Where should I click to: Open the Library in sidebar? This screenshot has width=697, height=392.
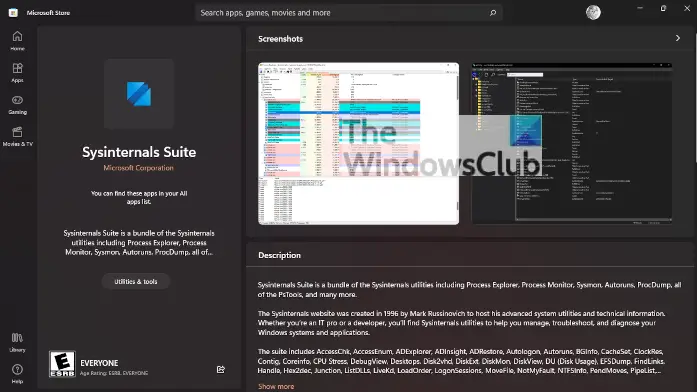point(17,342)
